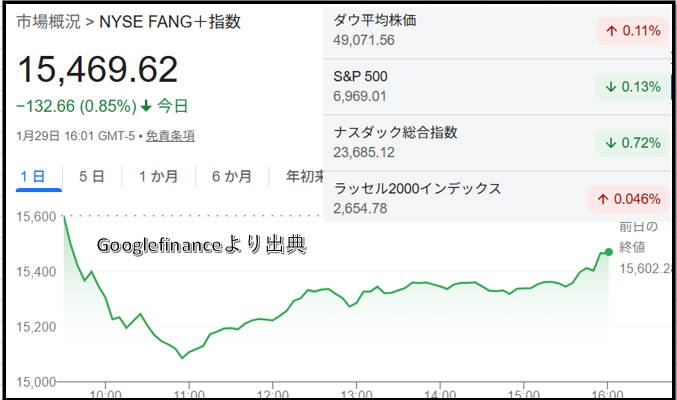Image resolution: width=677 pixels, height=400 pixels.
Task: Switch to the 1か月 chart range
Action: (158, 177)
